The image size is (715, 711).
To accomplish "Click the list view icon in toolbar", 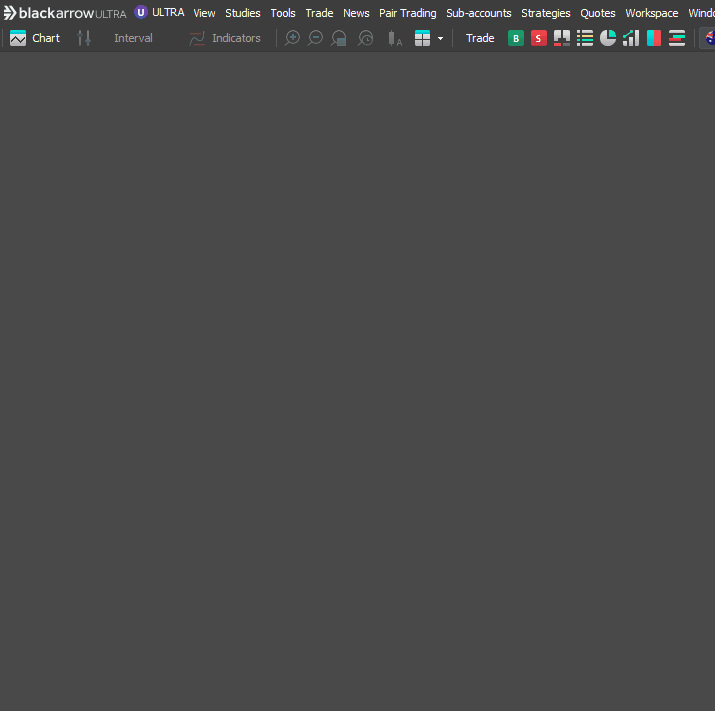I will click(x=585, y=38).
